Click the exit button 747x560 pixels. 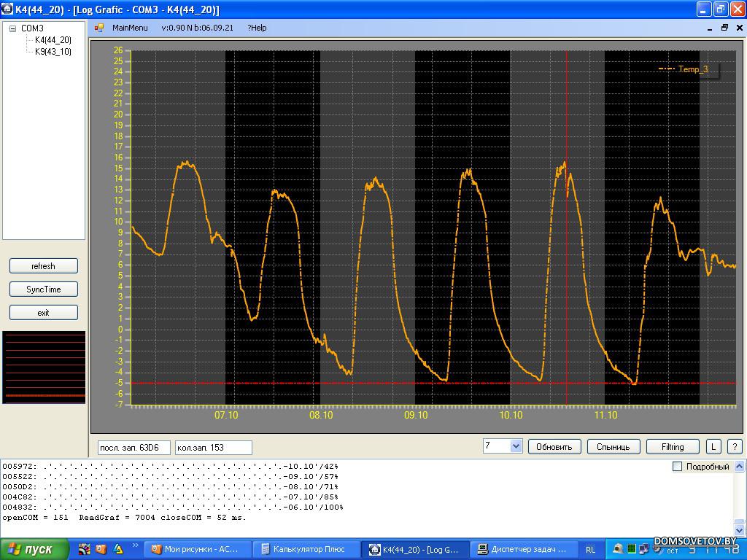click(x=43, y=312)
